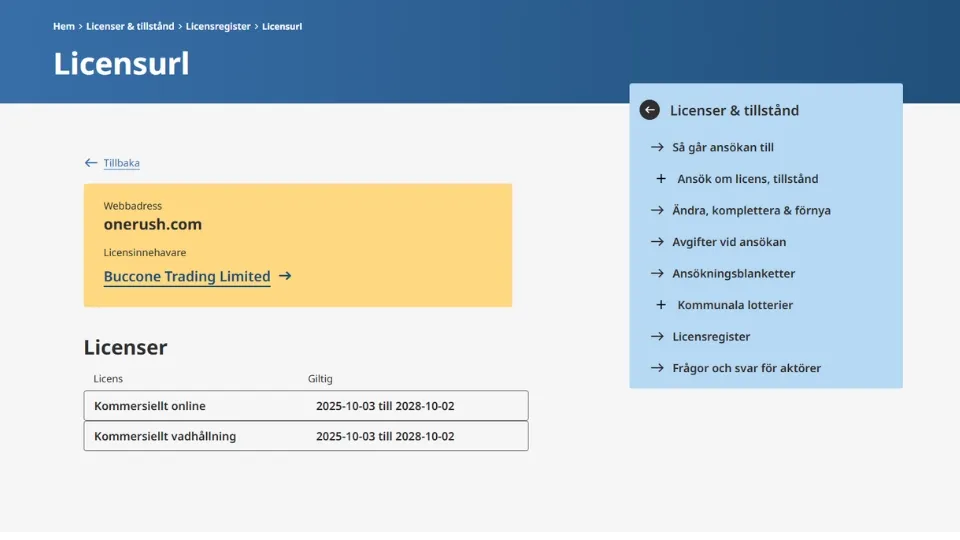Click the arrow icon beside Frågor och svar

point(657,368)
